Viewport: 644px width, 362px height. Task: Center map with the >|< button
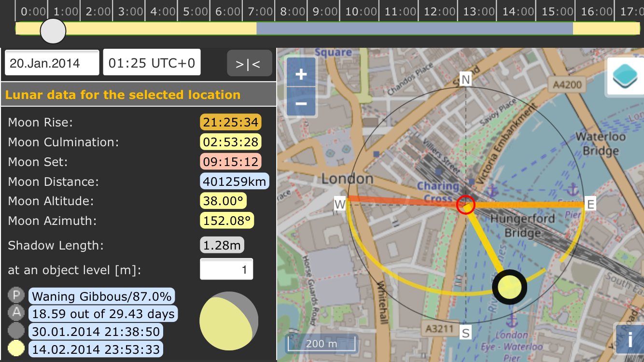tap(250, 63)
